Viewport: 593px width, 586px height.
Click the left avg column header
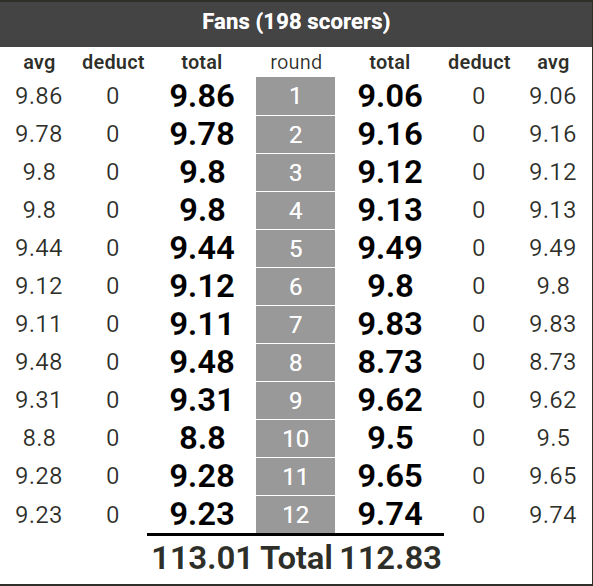[x=39, y=62]
